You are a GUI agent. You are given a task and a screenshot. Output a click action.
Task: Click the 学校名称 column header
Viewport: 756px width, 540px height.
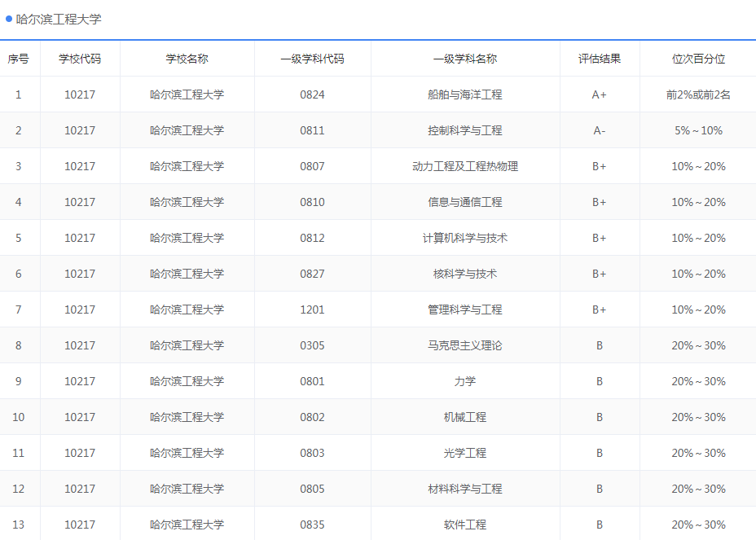click(187, 58)
